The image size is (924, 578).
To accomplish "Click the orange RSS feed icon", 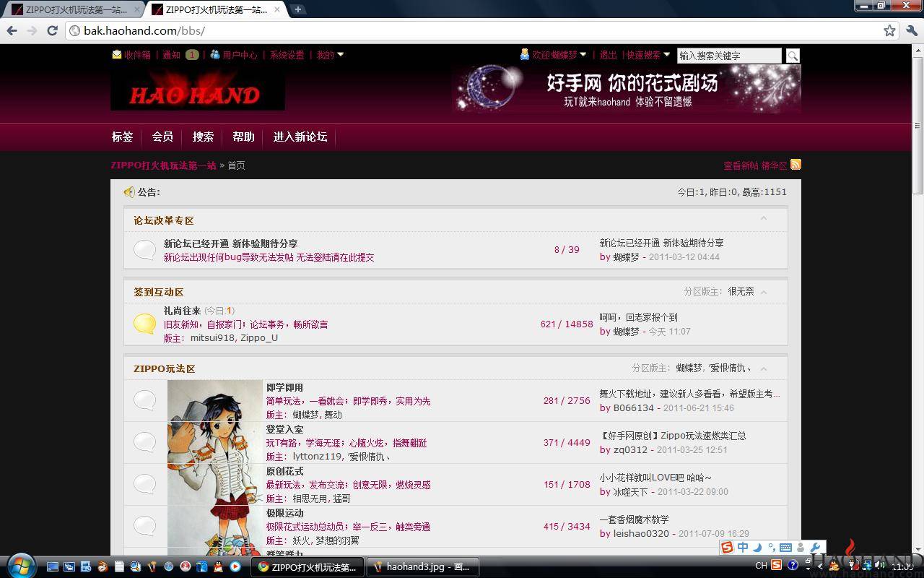I will coord(796,165).
